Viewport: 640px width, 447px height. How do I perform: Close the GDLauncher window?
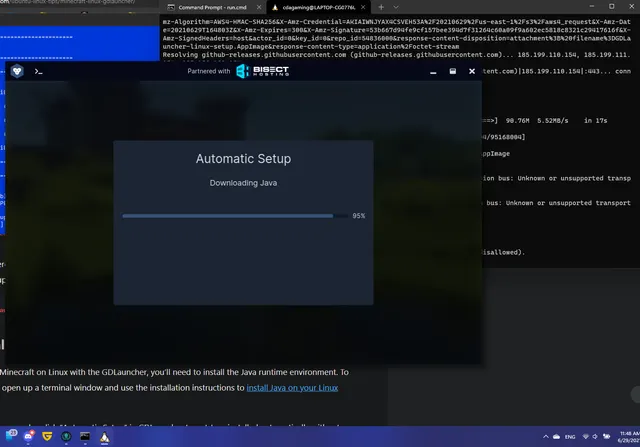472,71
